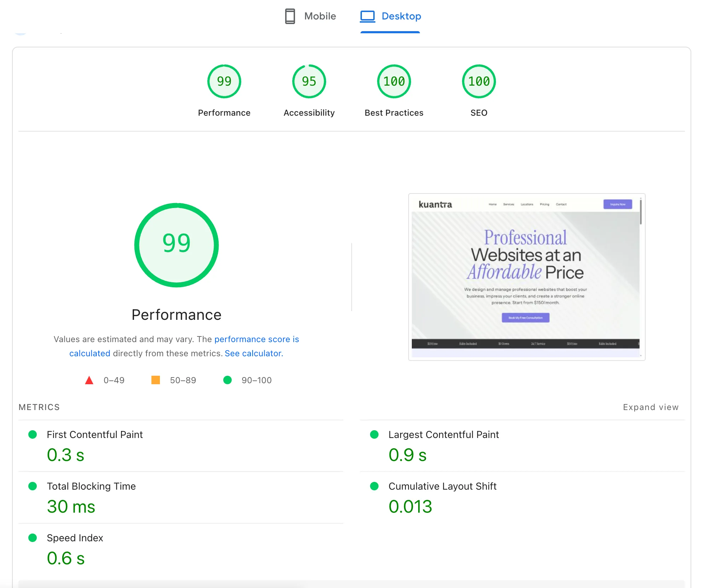Screen dimensions: 721x588
Task: Open the See calculator link
Action: [253, 353]
